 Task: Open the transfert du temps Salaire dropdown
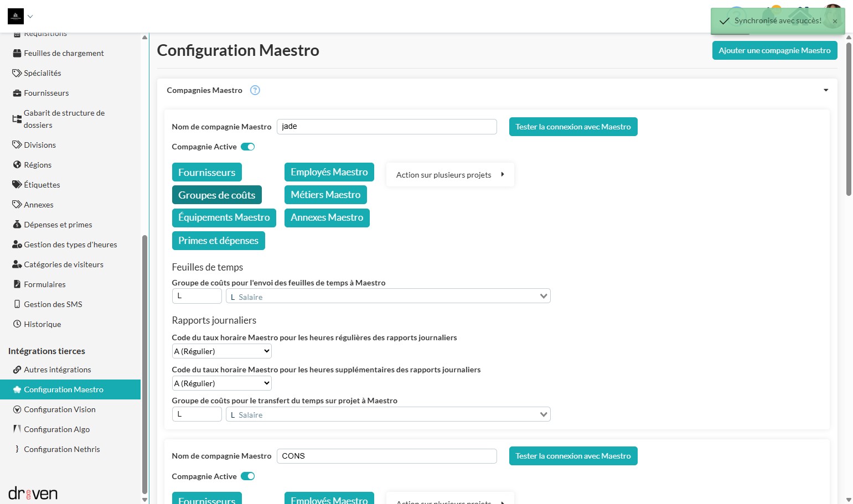coord(388,414)
